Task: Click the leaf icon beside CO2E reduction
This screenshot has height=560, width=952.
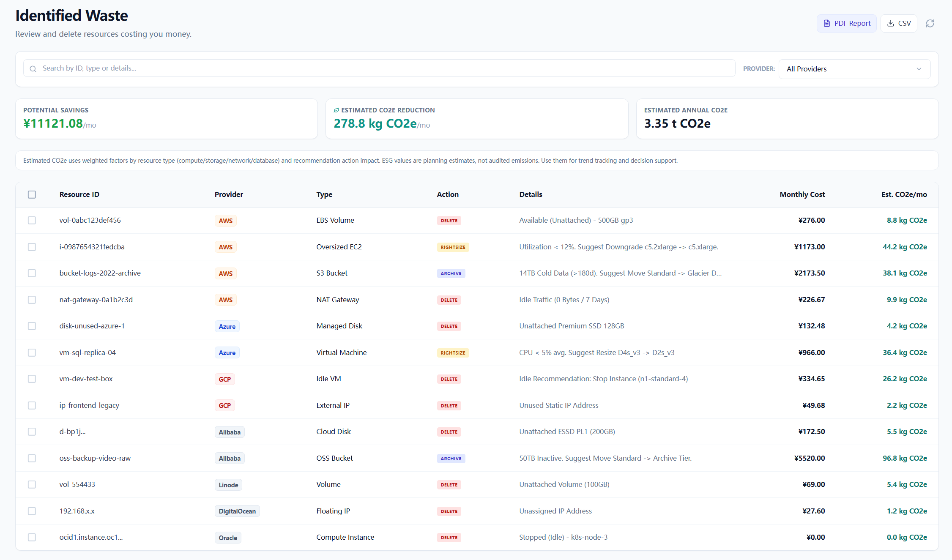Action: pos(336,110)
